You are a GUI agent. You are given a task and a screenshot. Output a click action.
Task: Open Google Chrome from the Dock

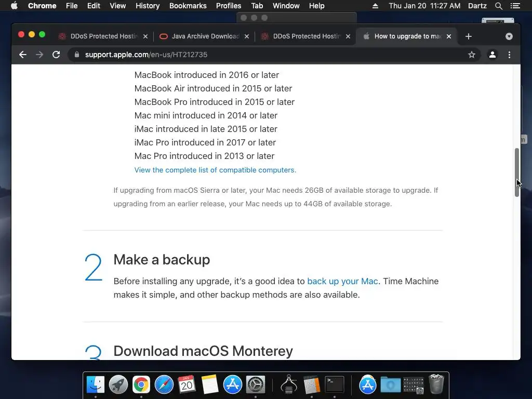point(141,385)
